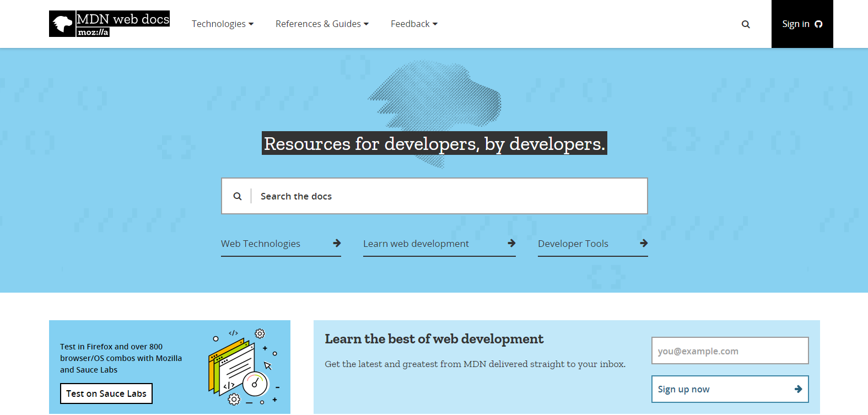The width and height of the screenshot is (868, 415).
Task: Expand the Technologies dropdown menu
Action: point(223,24)
